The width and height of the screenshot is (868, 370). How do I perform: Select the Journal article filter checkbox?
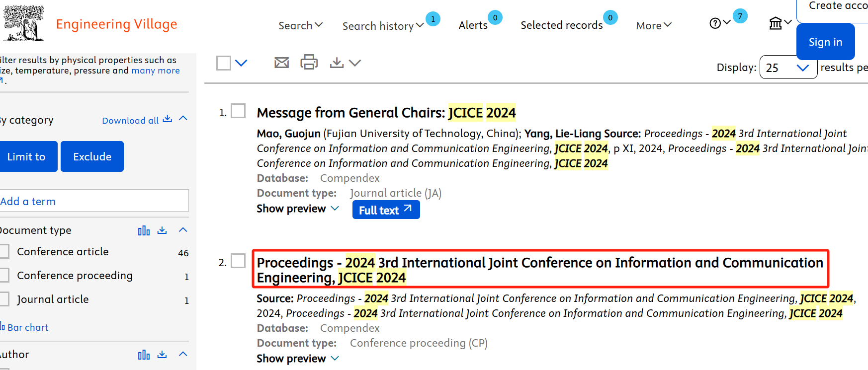coord(4,299)
